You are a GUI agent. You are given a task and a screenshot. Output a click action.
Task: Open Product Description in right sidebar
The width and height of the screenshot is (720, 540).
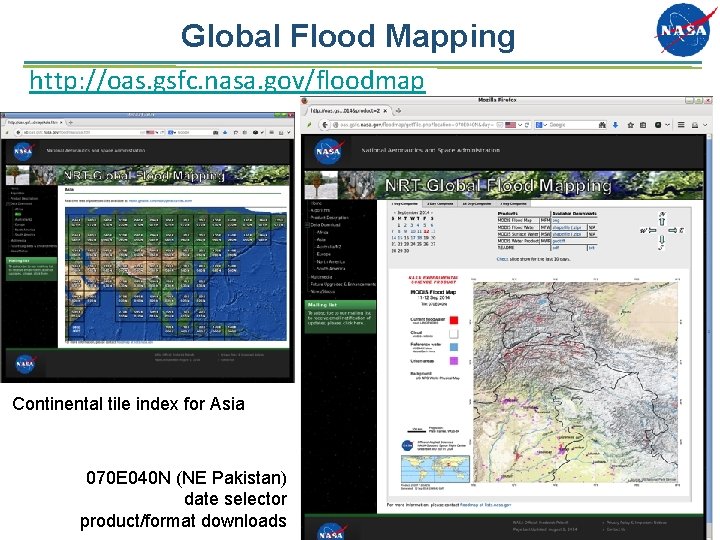coord(329,218)
